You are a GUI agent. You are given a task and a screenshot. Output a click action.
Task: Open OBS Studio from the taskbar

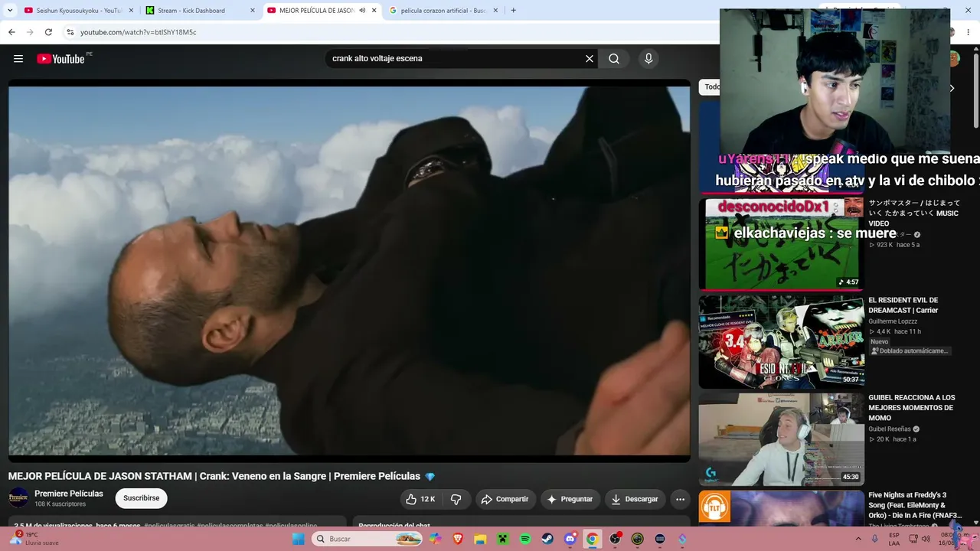(x=615, y=539)
